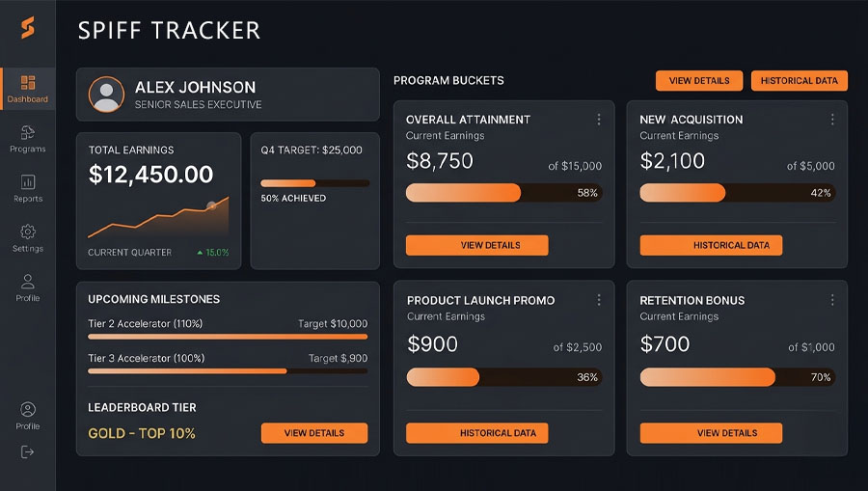Click Q4 TARGET: $25,000 label
The image size is (868, 491).
[x=312, y=150]
